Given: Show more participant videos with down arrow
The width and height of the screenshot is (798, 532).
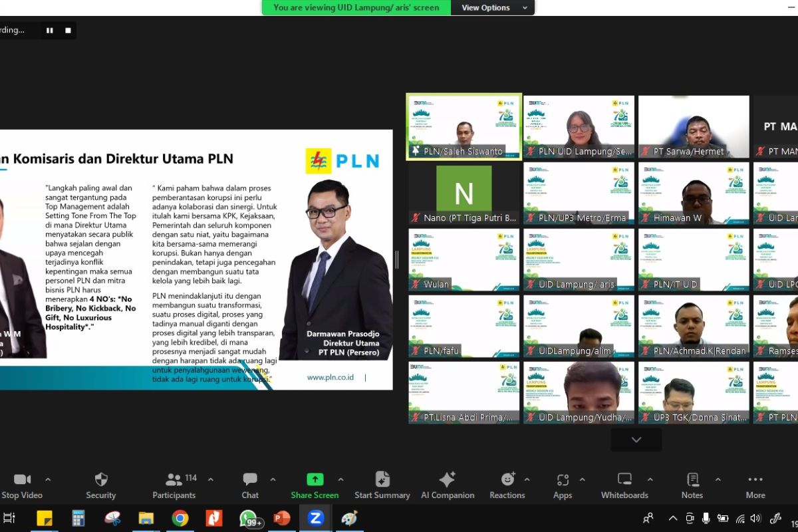Looking at the screenshot, I should click(636, 440).
